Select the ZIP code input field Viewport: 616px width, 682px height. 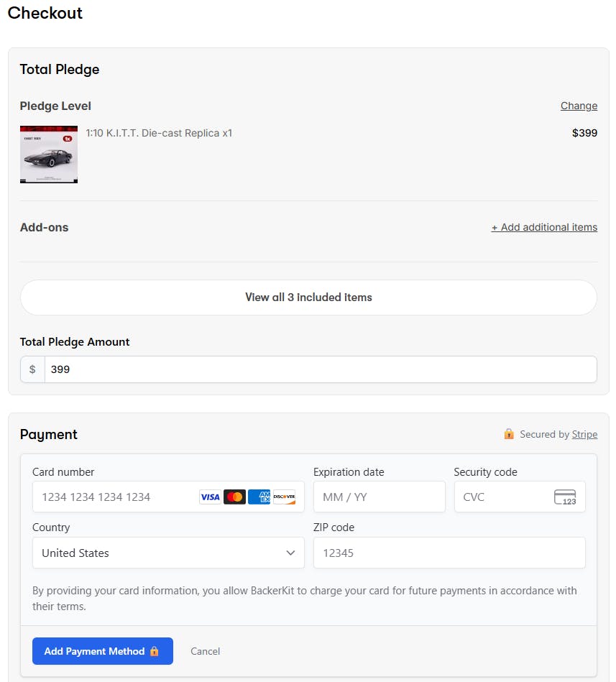click(x=449, y=553)
